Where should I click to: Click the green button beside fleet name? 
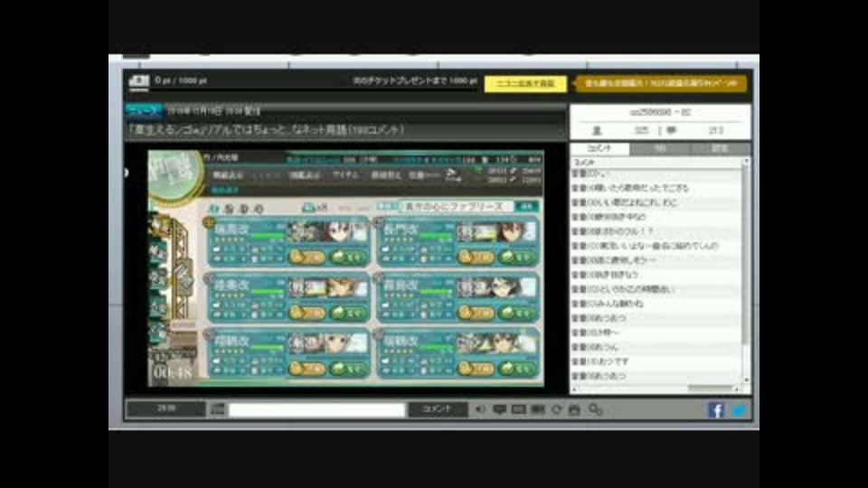526,206
